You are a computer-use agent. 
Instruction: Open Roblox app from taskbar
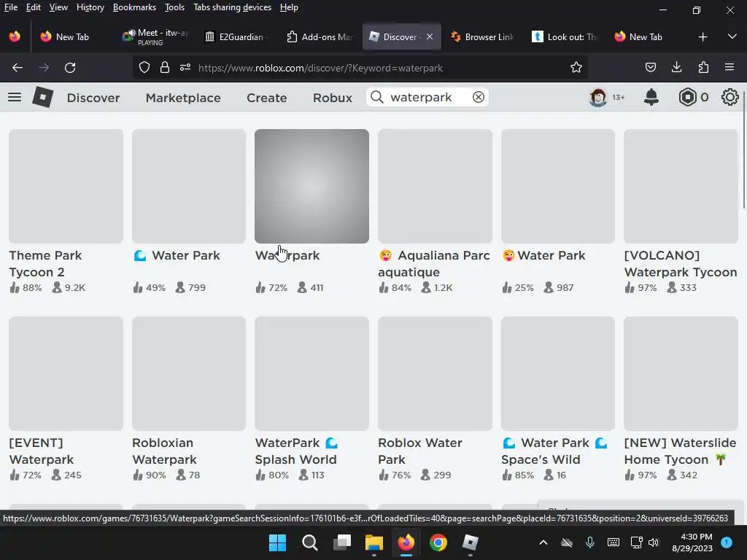click(471, 542)
